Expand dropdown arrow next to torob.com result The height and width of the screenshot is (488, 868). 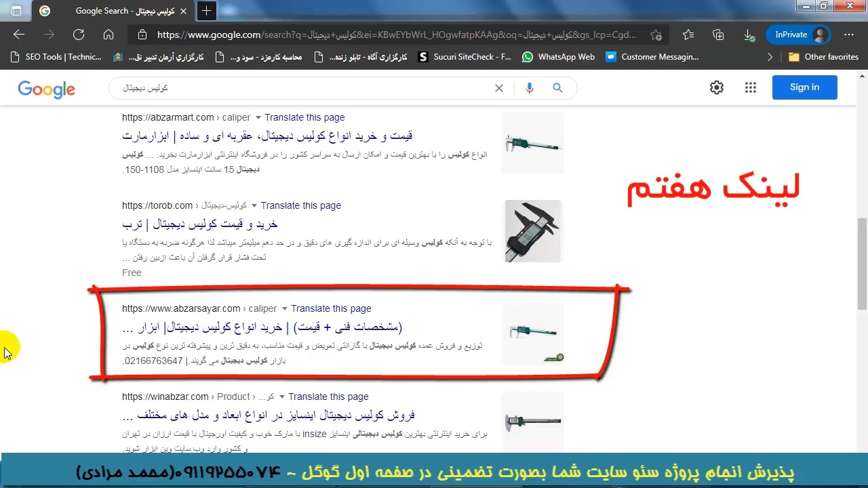click(x=254, y=206)
